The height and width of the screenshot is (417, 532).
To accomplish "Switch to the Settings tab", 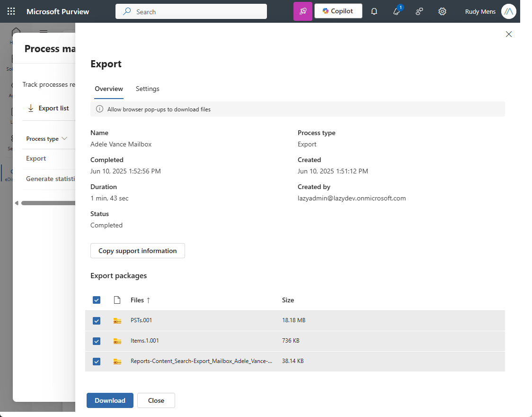I will (148, 89).
